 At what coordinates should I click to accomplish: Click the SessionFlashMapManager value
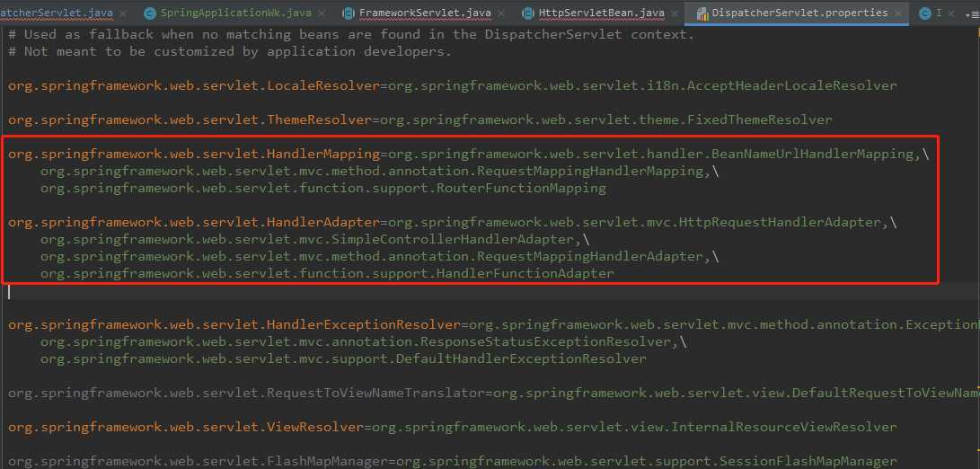coord(646,462)
